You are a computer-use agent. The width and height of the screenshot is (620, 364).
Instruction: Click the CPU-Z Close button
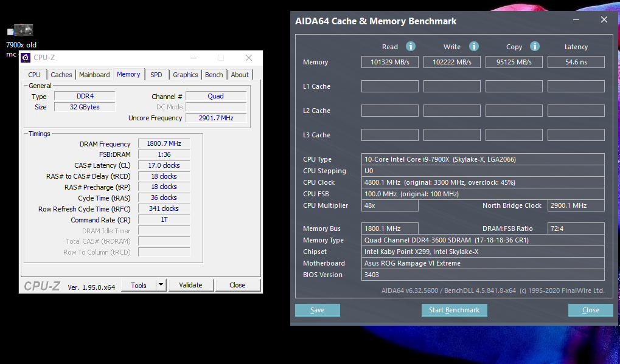click(x=237, y=285)
